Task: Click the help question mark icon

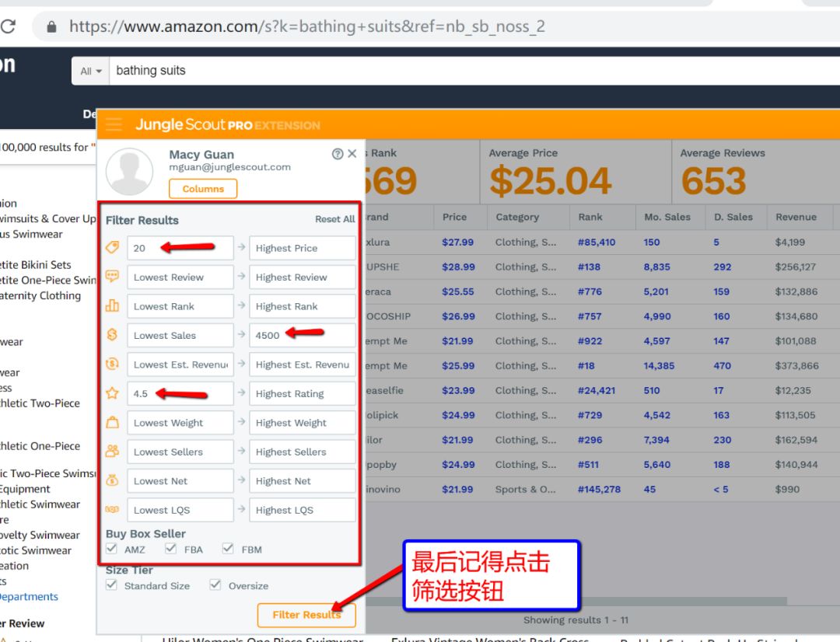Action: pos(337,154)
